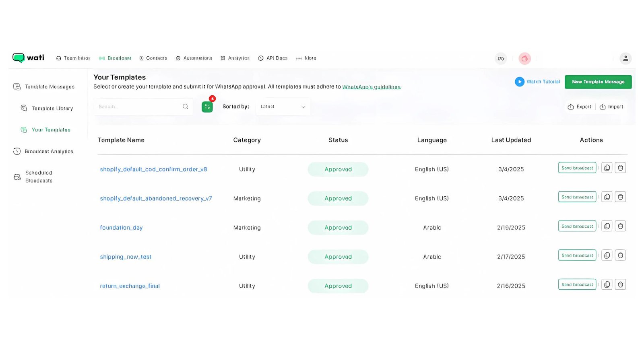Screen dimensions: 644x362
Task: Send broadcast for shopify_default_abandoned_recovery_v7
Action: tap(577, 197)
